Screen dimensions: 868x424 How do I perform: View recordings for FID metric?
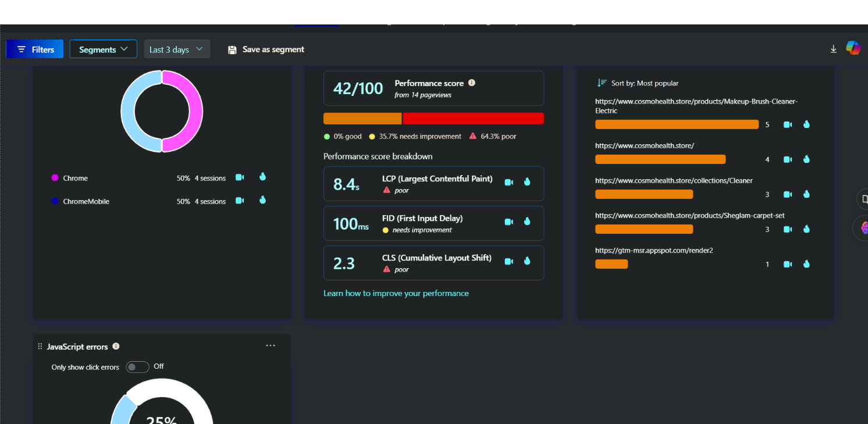(509, 222)
